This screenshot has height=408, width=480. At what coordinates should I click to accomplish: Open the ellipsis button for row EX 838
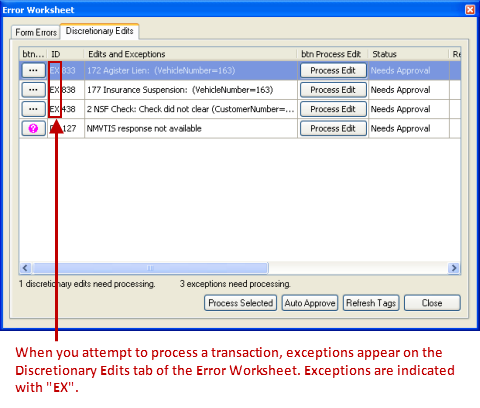(33, 90)
